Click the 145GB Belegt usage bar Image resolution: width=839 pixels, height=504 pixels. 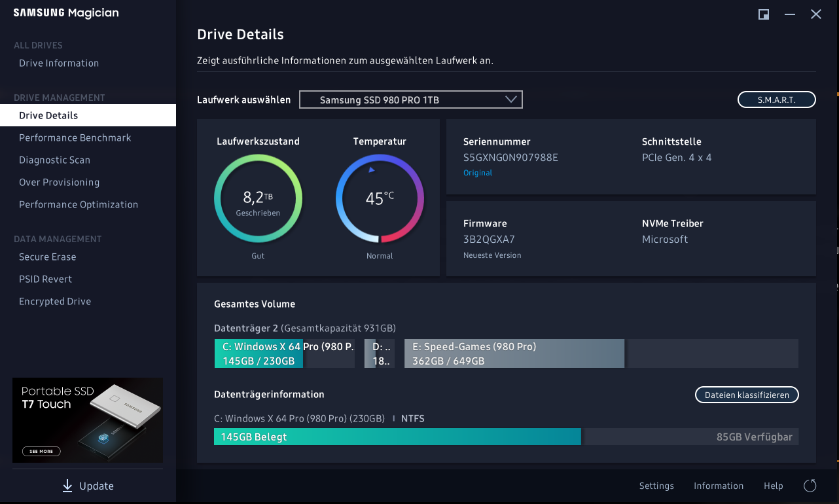click(397, 436)
